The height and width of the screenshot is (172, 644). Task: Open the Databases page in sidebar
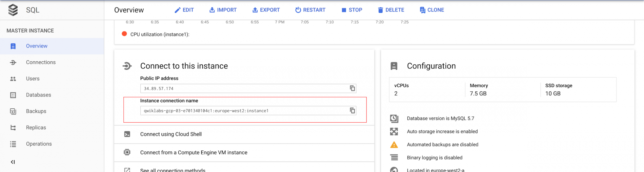(x=52, y=95)
